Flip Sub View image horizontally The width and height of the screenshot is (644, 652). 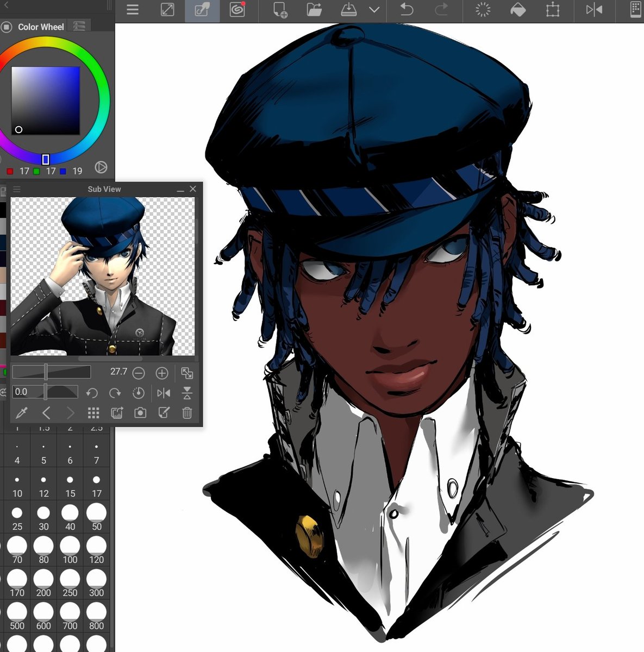click(x=164, y=393)
